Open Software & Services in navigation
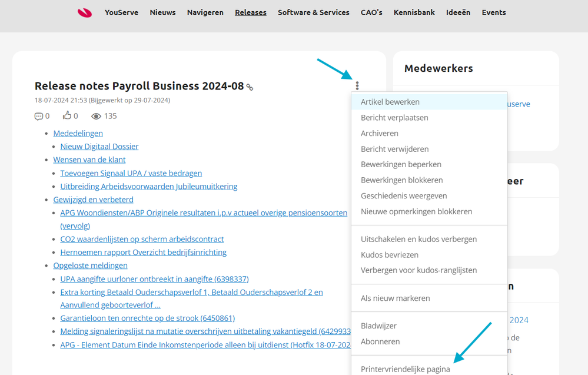 point(314,12)
